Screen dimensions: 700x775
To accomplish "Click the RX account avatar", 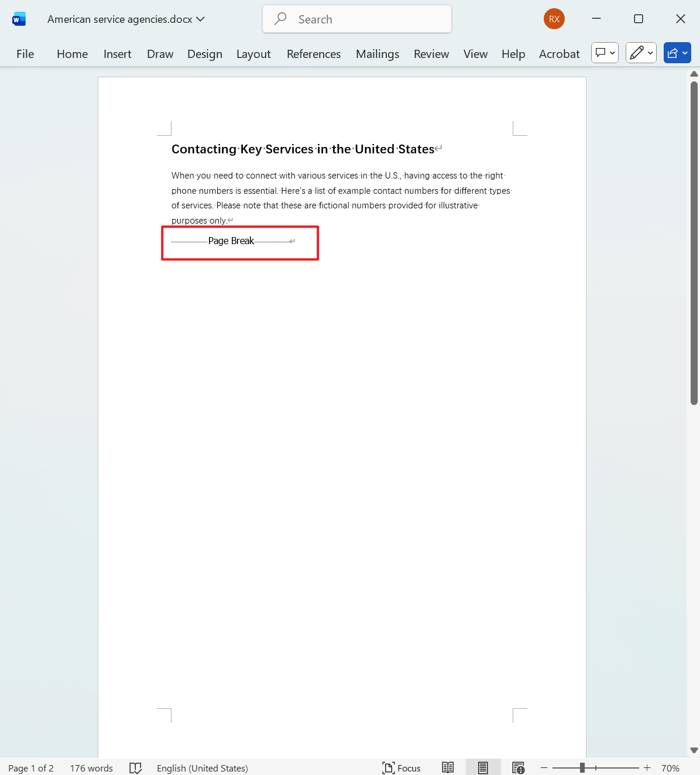I will point(554,18).
